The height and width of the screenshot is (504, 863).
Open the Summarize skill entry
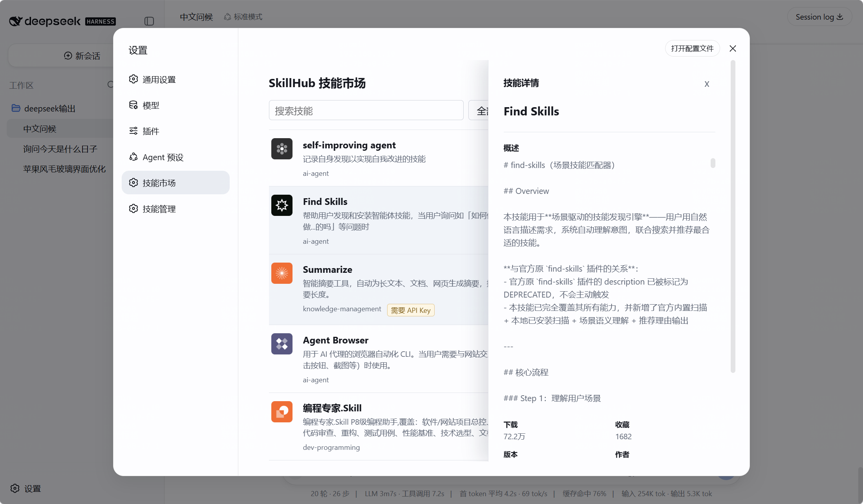coord(378,290)
